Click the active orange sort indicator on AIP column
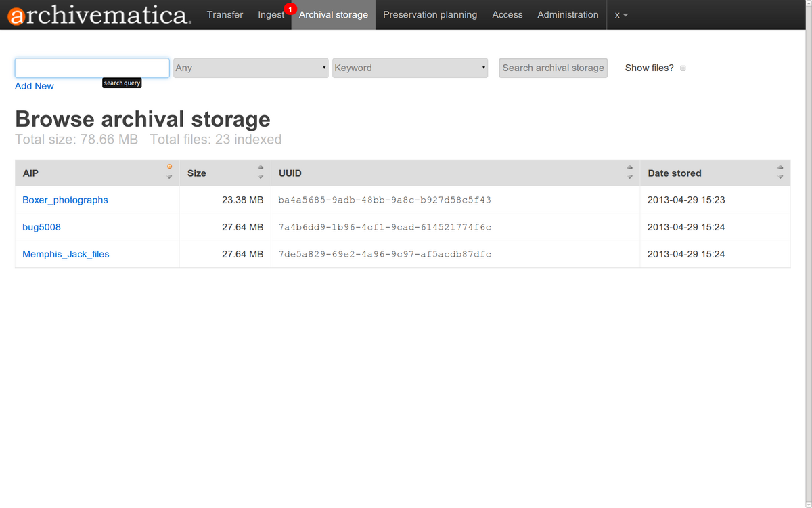Image resolution: width=812 pixels, height=508 pixels. tap(169, 167)
